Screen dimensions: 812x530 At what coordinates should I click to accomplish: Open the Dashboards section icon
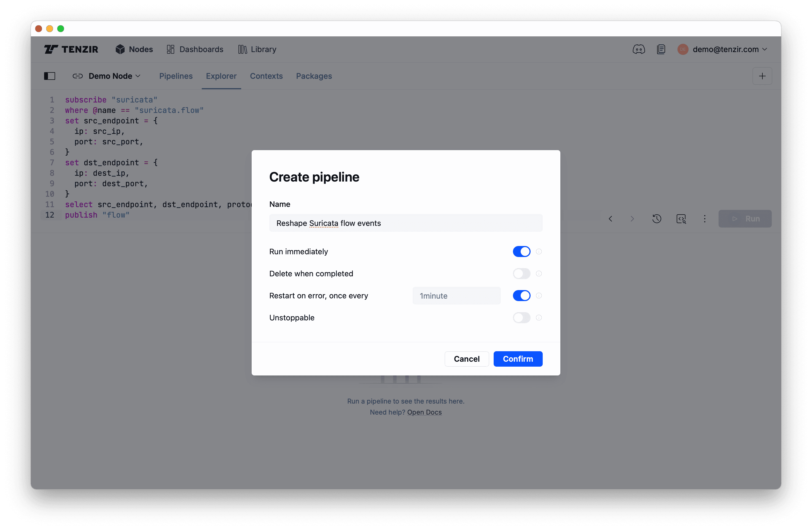(x=171, y=49)
